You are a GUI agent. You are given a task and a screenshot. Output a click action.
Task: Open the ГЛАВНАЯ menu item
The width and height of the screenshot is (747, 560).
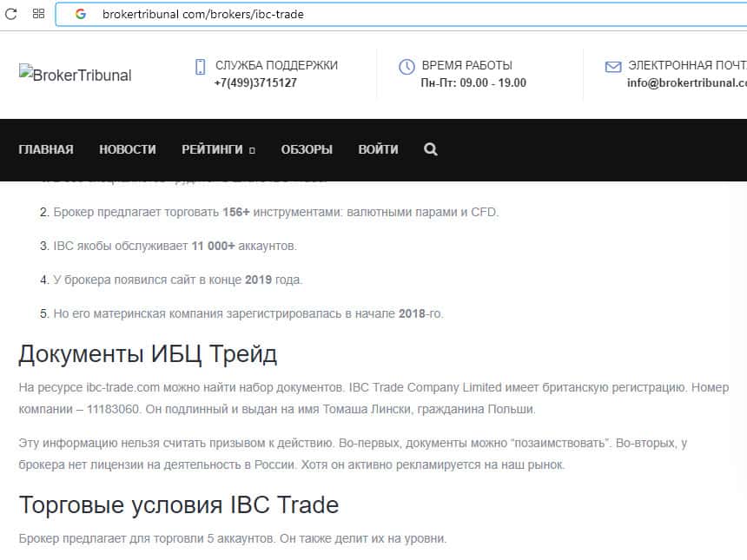[x=46, y=149]
